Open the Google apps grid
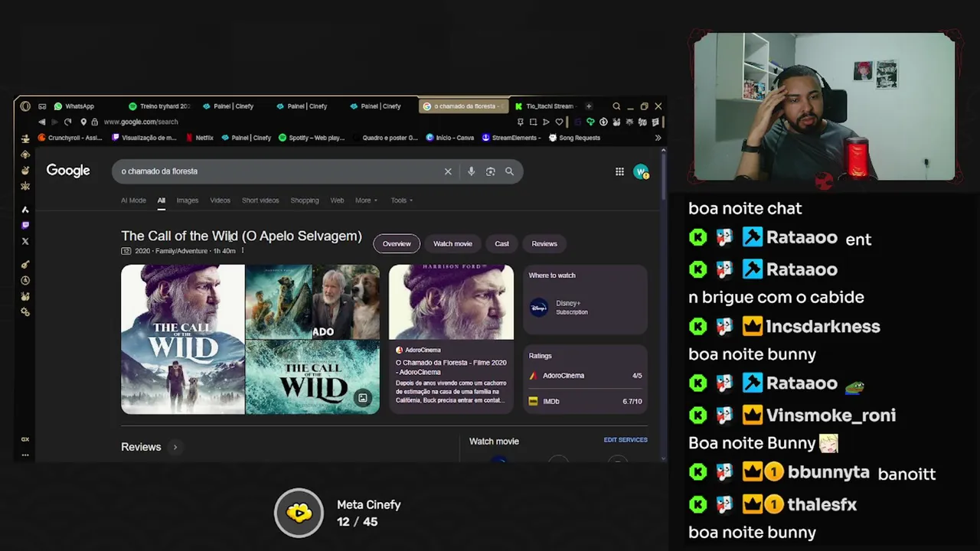980x551 pixels. (619, 171)
